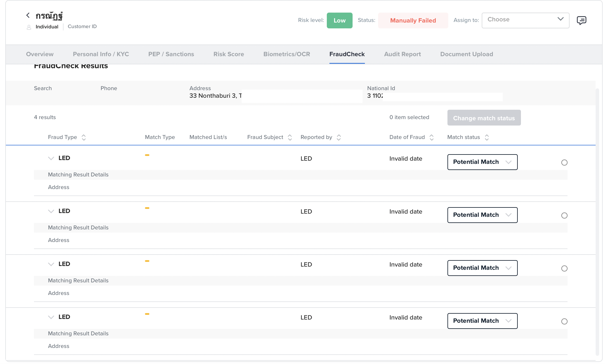The image size is (605, 364).
Task: Click the '0 item selected' text
Action: point(409,117)
